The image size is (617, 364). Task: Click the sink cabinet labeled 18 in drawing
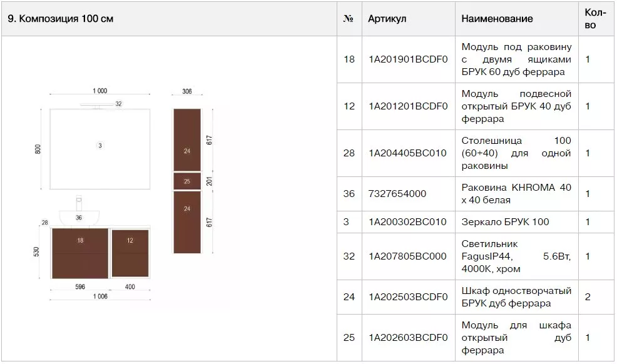coord(80,253)
